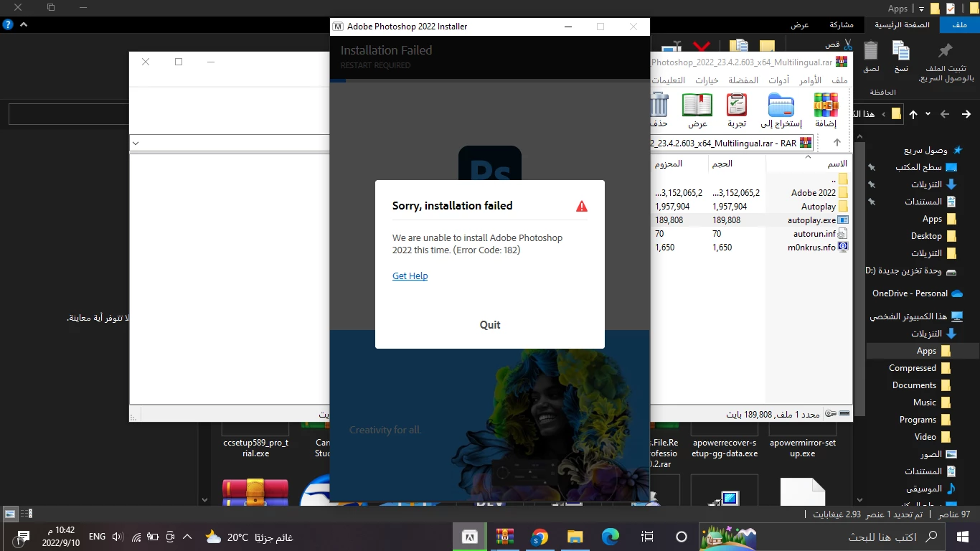Screen dimensions: 980x551
Task: Open WinRAR's المفضلة menu
Action: click(x=743, y=80)
